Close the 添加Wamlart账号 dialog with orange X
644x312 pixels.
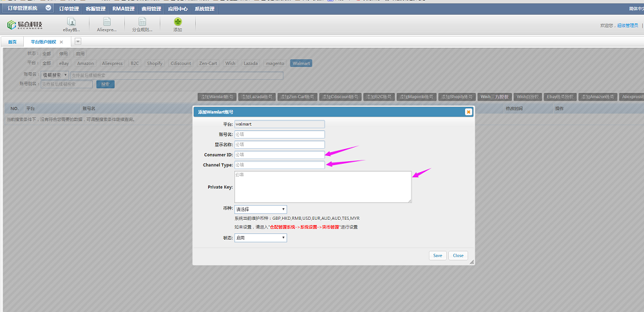pos(468,112)
